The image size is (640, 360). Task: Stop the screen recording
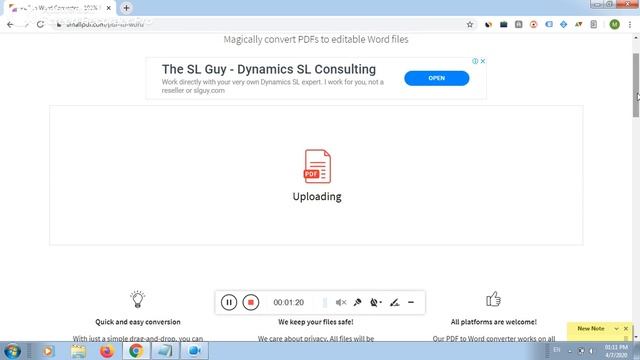tap(251, 302)
